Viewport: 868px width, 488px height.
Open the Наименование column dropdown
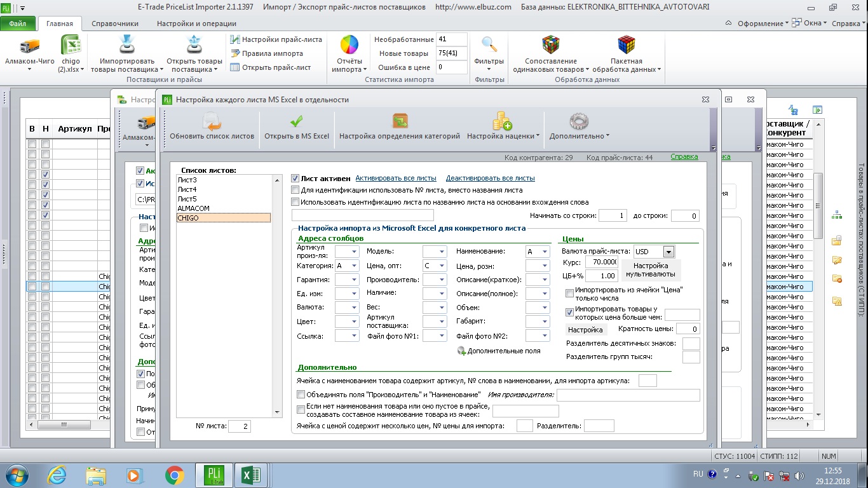[545, 252]
